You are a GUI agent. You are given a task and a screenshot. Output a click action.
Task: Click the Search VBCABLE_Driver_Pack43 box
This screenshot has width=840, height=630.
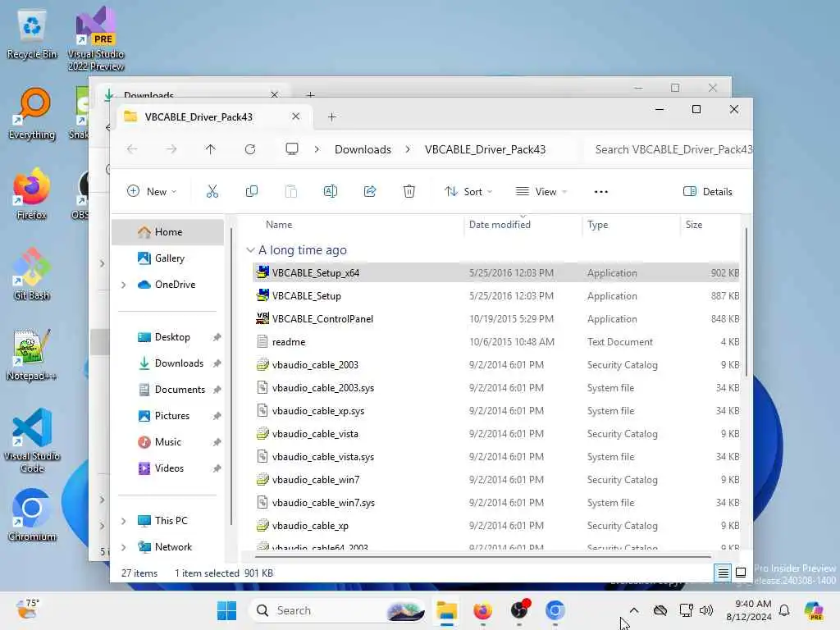click(669, 149)
